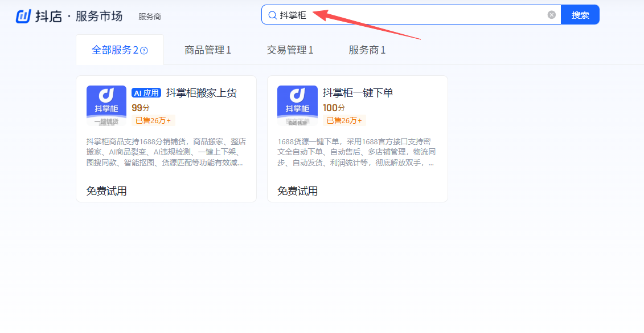Open 抖掌柜搬家上货 app thumbnail
Screen dimensions: 644x333
coord(106,105)
